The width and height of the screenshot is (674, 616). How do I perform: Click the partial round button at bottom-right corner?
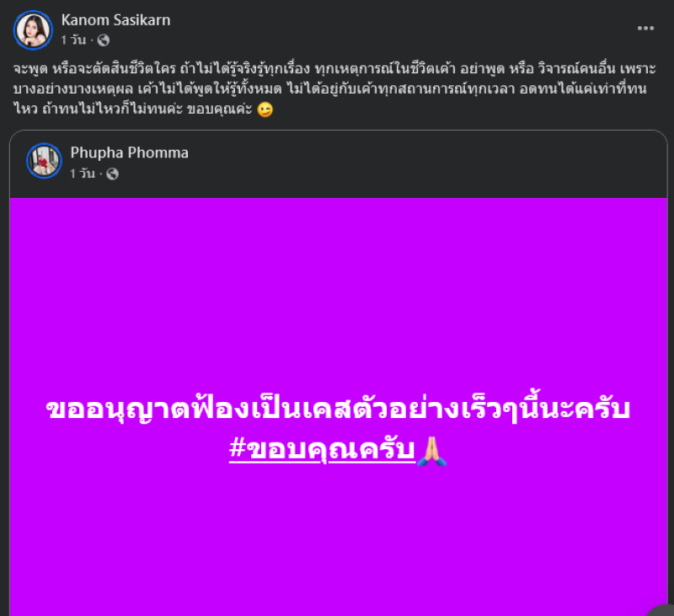click(662, 610)
